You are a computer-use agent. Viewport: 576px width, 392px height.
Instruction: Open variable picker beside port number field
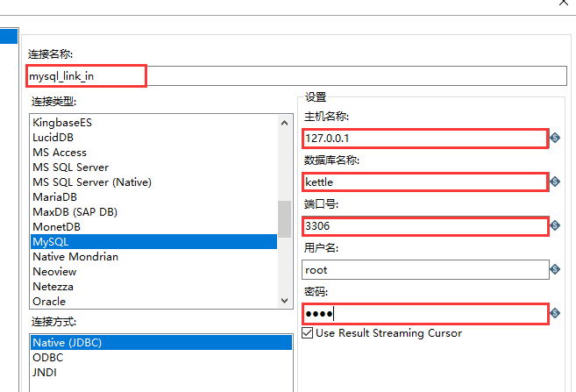point(555,225)
